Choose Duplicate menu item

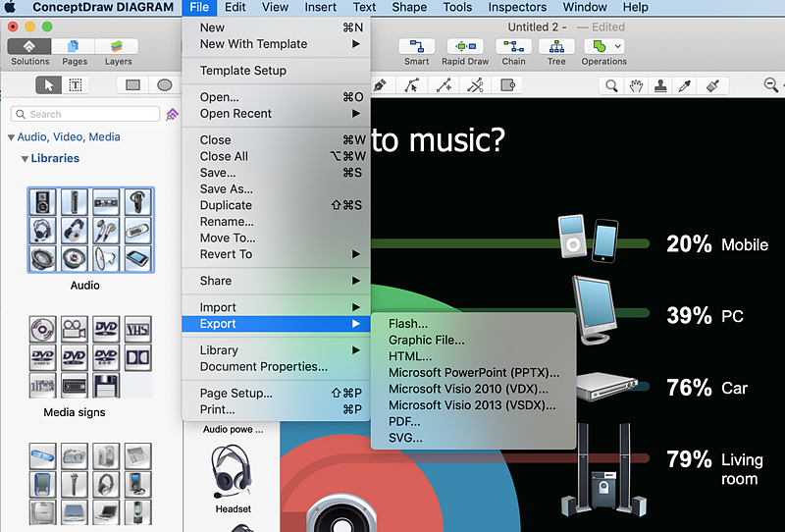coord(276,205)
